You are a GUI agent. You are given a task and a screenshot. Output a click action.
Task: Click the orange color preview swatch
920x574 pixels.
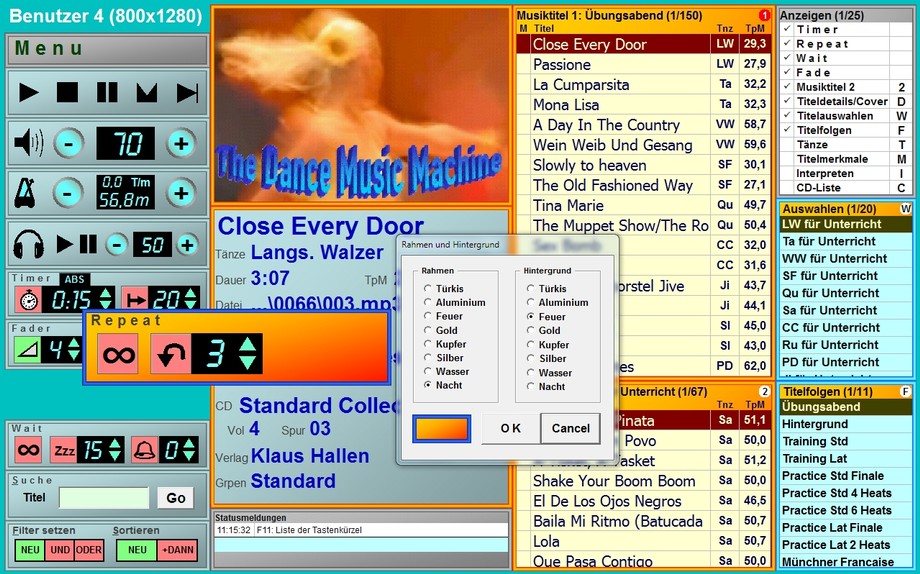pyautogui.click(x=441, y=428)
